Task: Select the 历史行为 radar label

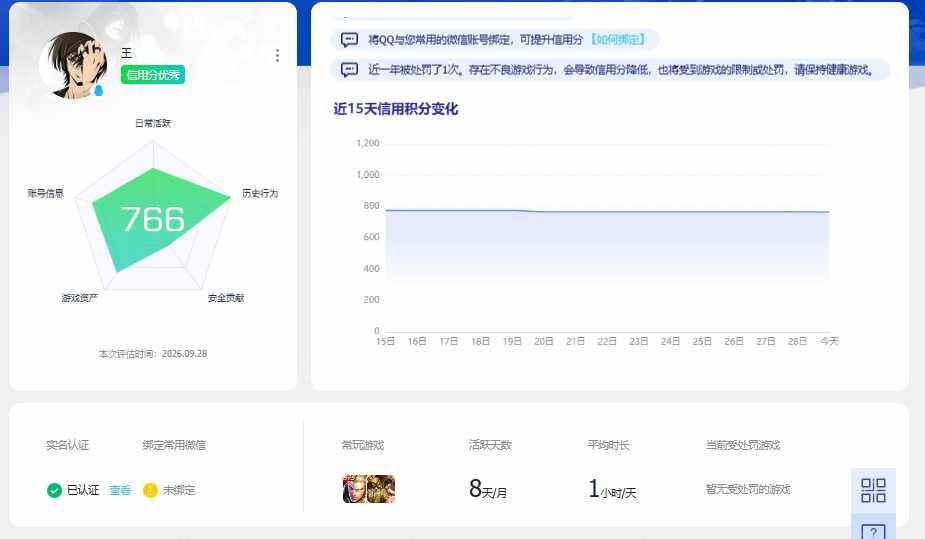Action: tap(260, 193)
